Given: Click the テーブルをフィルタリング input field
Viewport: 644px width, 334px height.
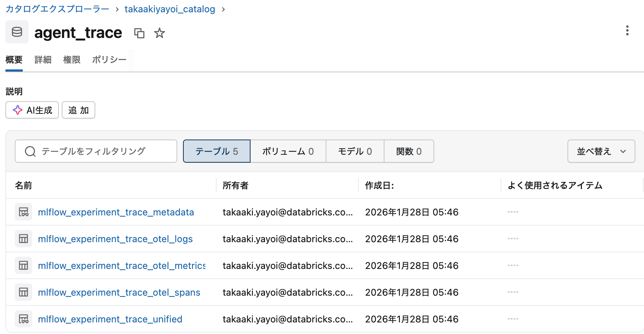Looking at the screenshot, I should pyautogui.click(x=96, y=151).
